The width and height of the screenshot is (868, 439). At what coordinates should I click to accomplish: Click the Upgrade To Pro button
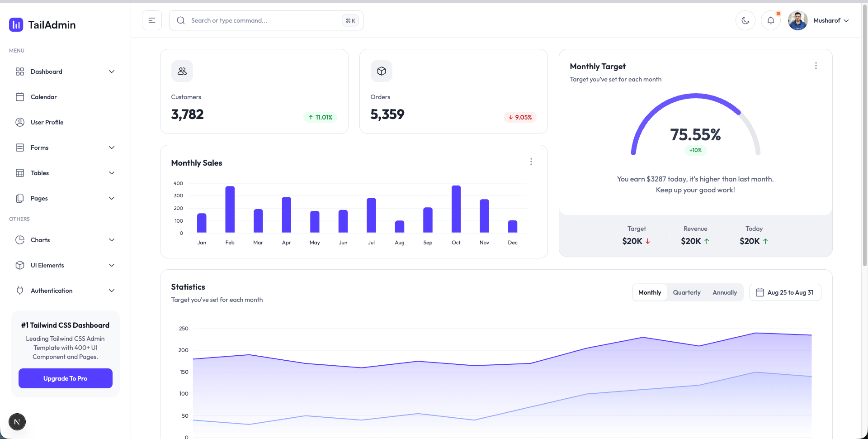click(66, 378)
